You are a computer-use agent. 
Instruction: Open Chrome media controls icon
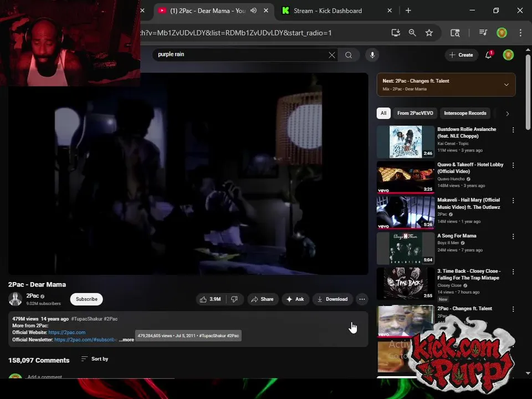(x=483, y=33)
